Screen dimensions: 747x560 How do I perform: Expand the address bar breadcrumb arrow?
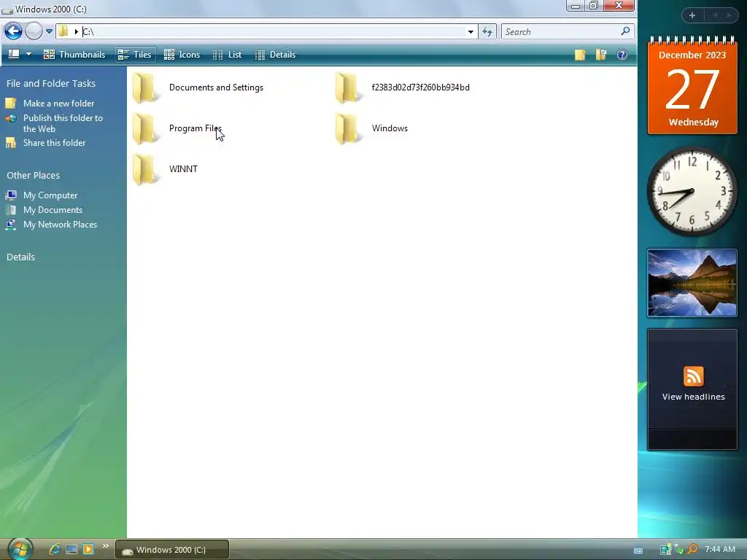click(x=76, y=32)
